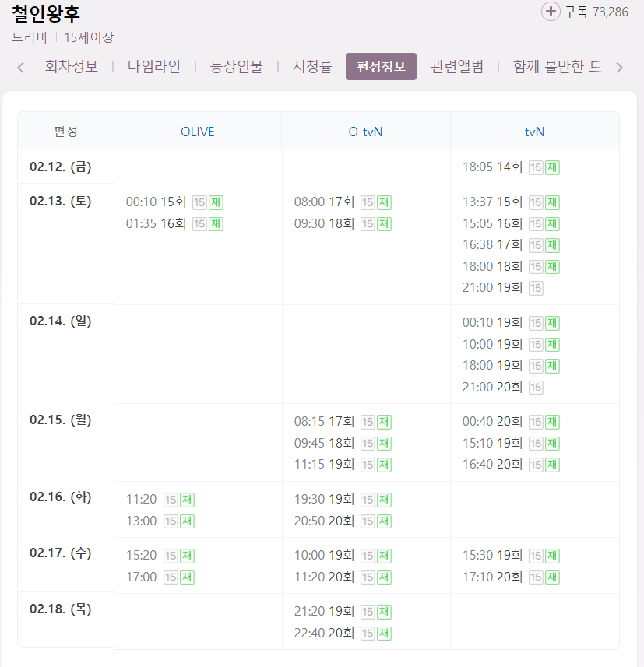
Task: Click the 철인왕후 show title
Action: tap(46, 13)
